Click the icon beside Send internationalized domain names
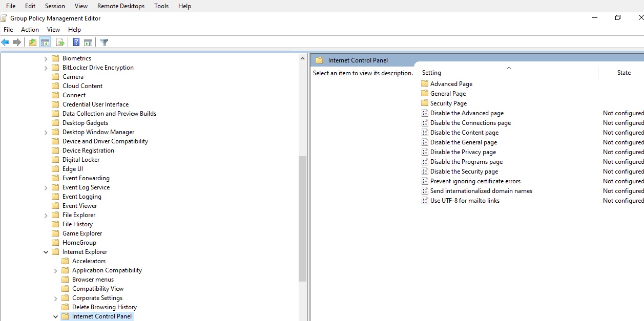The height and width of the screenshot is (321, 644). tap(425, 191)
